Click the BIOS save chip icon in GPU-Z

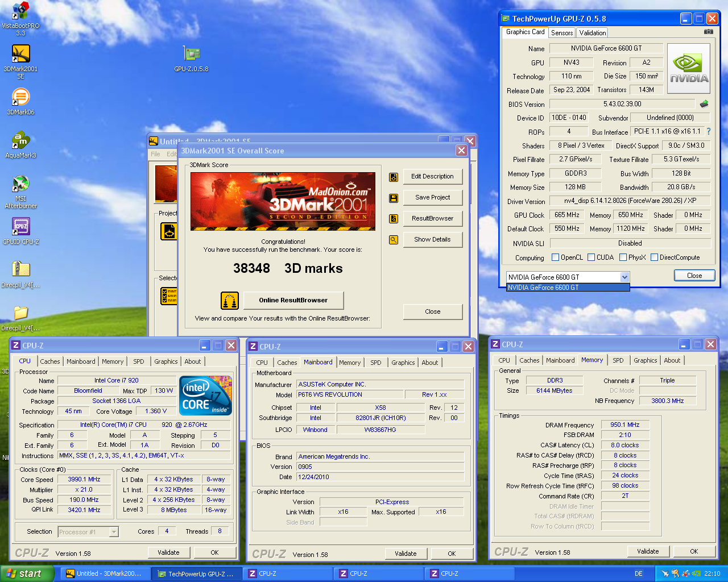point(704,104)
